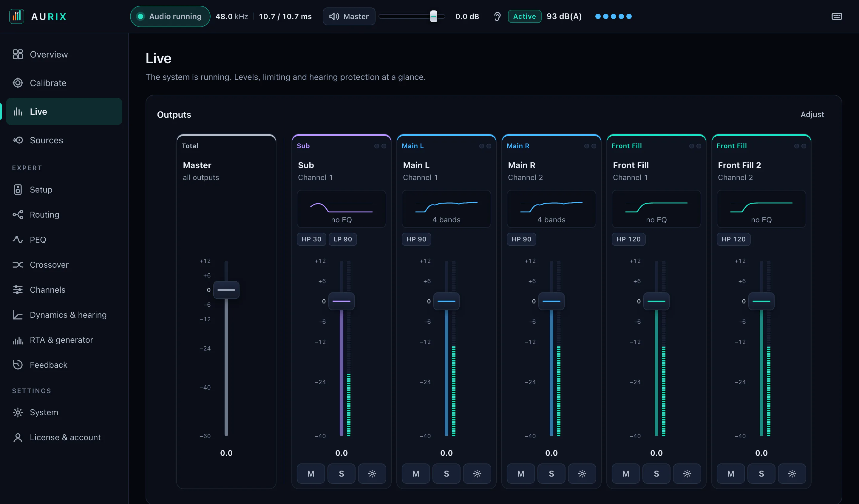This screenshot has height=504, width=859.
Task: Open the Feedback page
Action: tap(64, 365)
